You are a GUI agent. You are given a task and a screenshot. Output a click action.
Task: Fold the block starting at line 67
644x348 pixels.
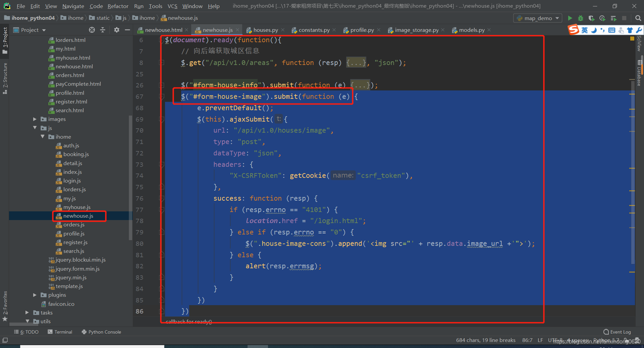162,96
